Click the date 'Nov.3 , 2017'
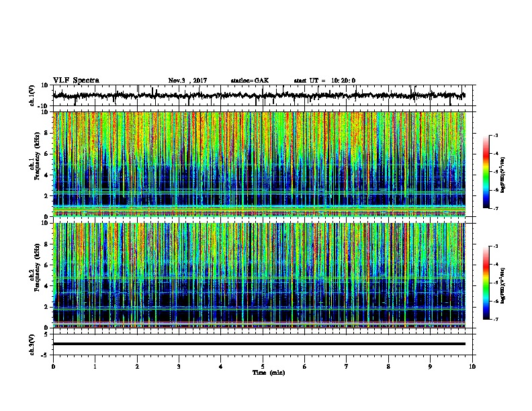The width and height of the screenshot is (532, 411). click(187, 81)
